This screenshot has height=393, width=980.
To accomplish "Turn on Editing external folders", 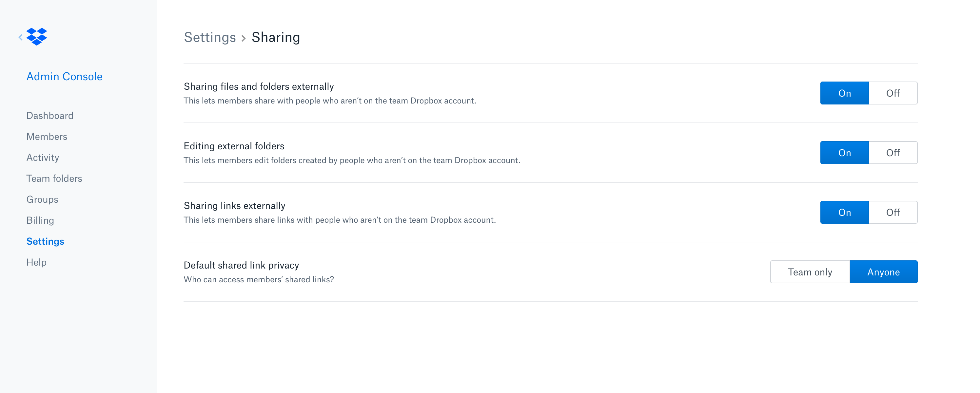I will coord(844,153).
